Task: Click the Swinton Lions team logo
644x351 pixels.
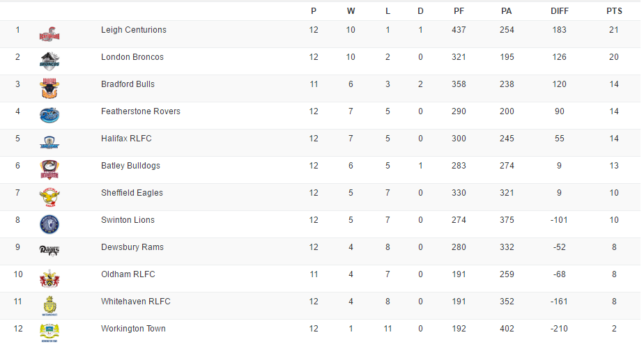Action: pyautogui.click(x=49, y=224)
